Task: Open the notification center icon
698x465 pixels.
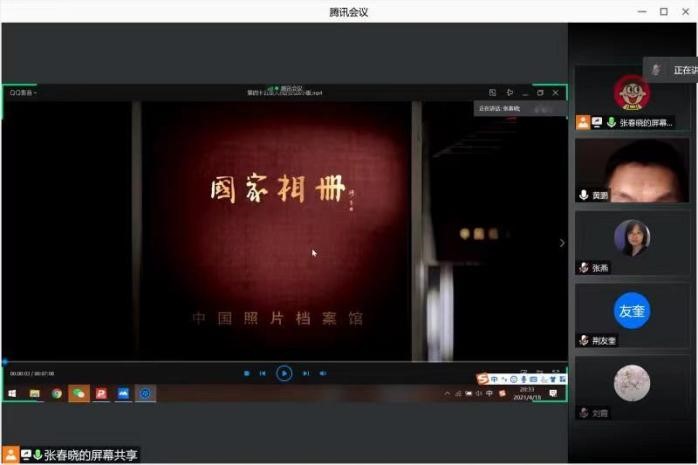Action: click(x=553, y=393)
